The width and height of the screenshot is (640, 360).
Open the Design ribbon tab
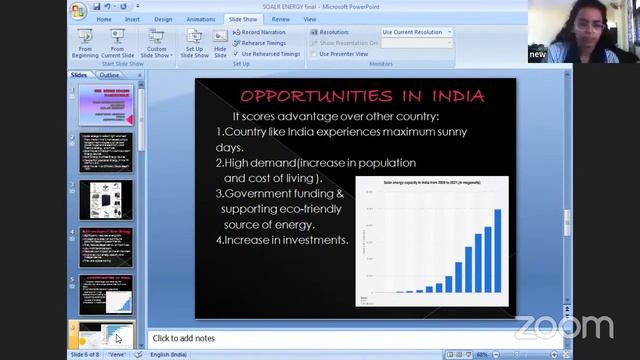[163, 19]
